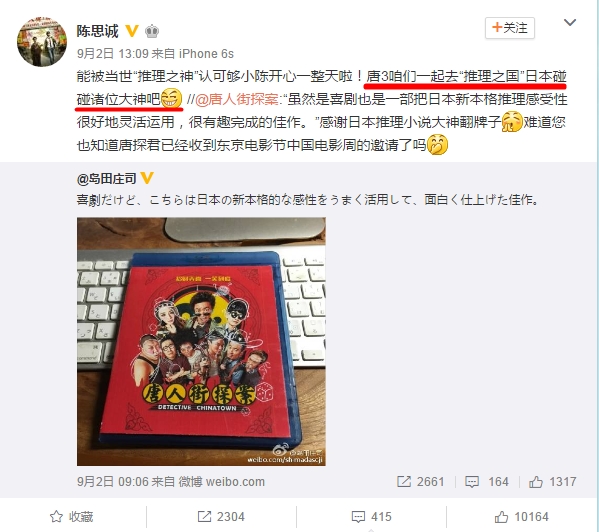Open the @唐人街探案 mention link
The width and height of the screenshot is (599, 532).
[237, 100]
